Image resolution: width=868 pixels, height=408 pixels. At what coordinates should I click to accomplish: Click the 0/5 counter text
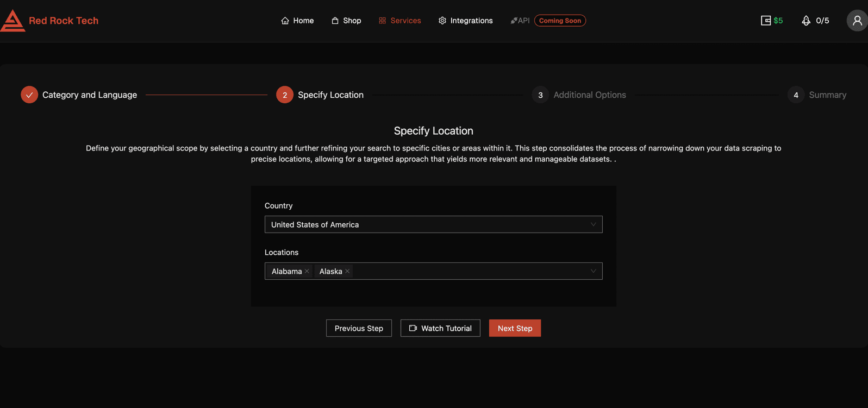pyautogui.click(x=822, y=21)
